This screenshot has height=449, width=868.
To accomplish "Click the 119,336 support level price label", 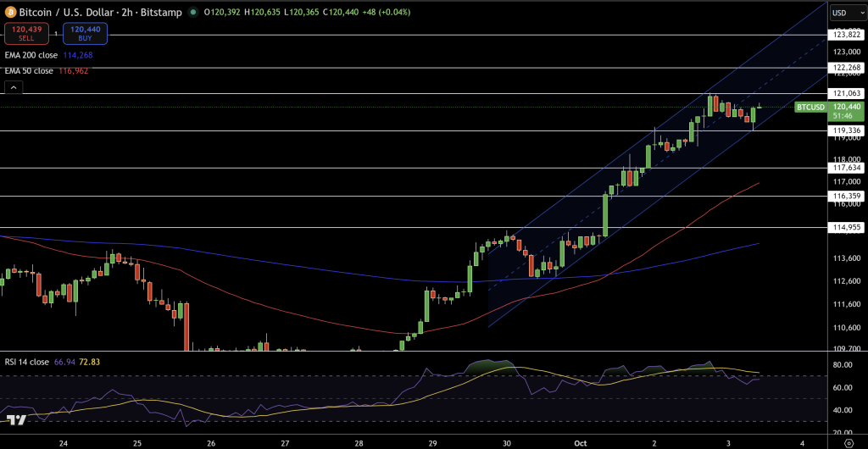I will tap(847, 130).
